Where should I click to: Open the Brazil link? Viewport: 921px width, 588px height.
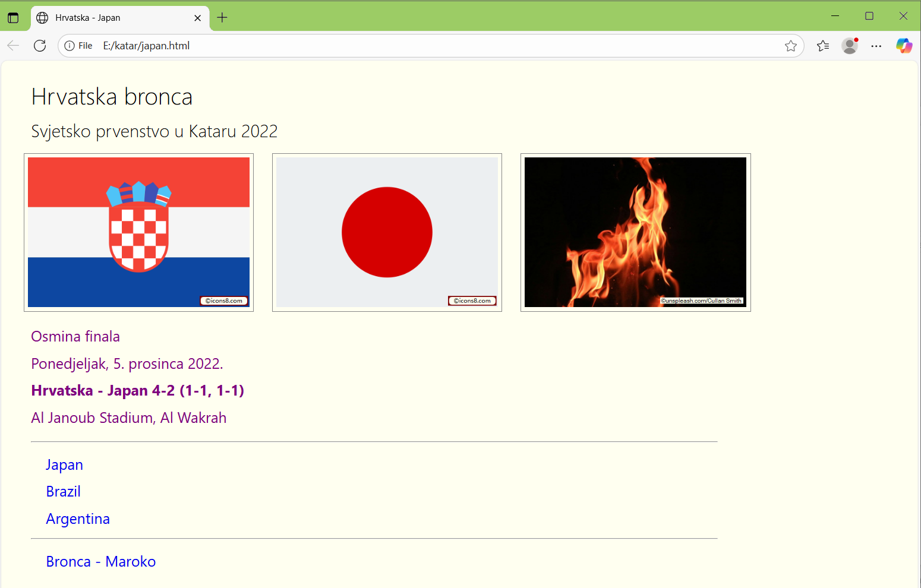63,492
